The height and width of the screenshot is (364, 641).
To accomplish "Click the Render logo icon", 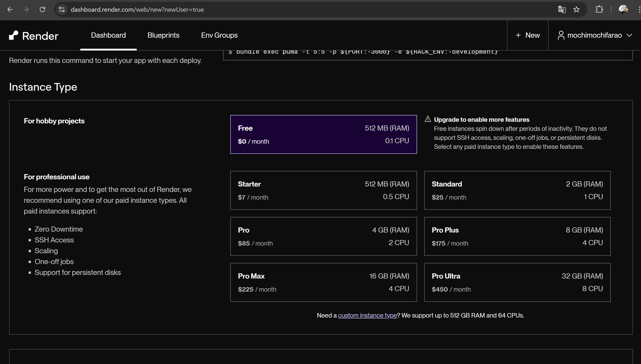I will coord(14,35).
